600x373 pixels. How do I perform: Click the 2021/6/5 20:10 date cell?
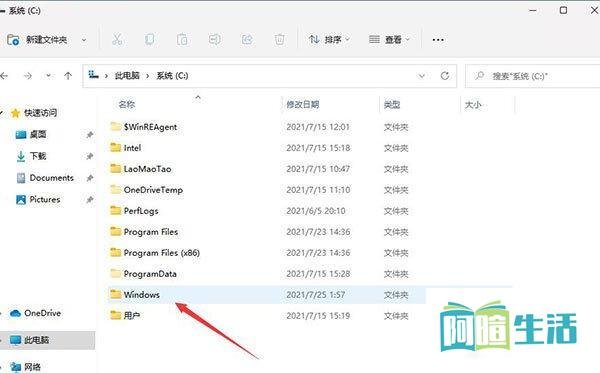[x=316, y=211]
